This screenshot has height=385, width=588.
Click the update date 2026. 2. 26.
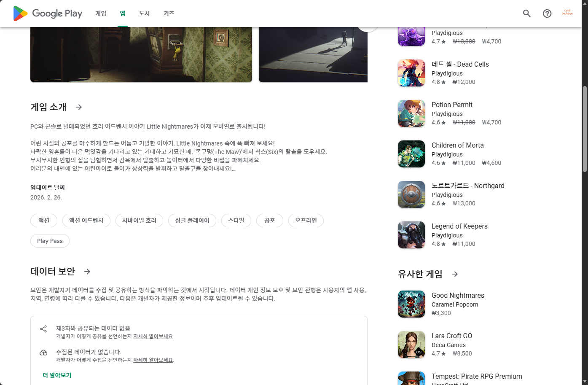[x=46, y=197]
